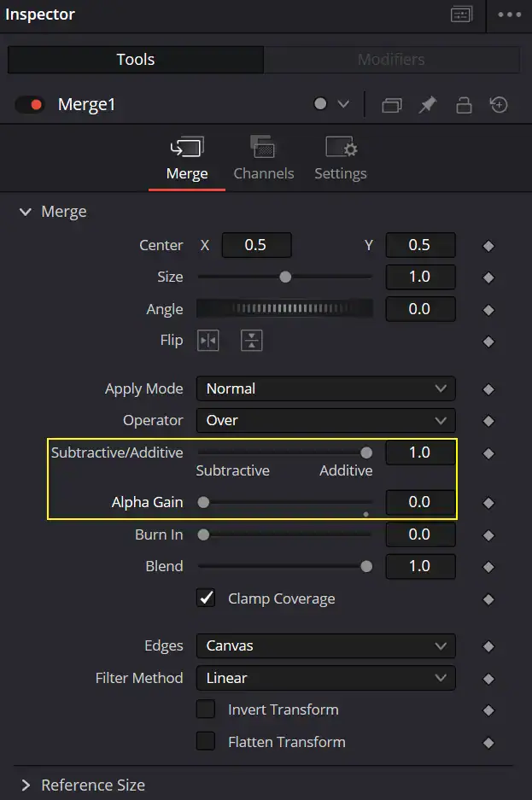Click the Clamp Coverage keyframe diamond
Image resolution: width=532 pixels, height=800 pixels.
[x=488, y=599]
